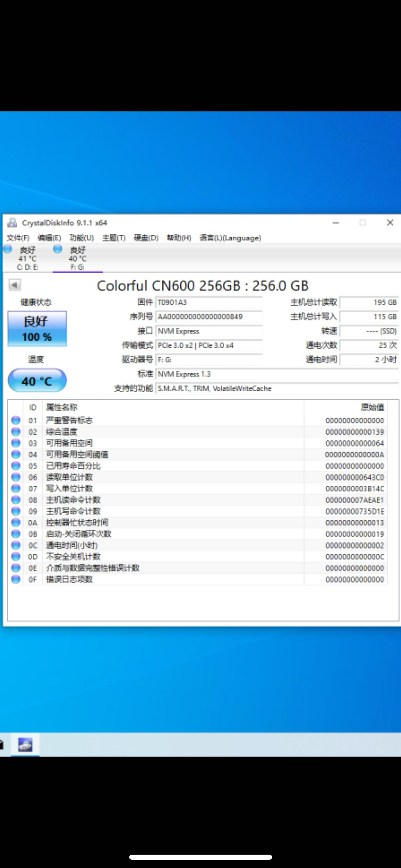The width and height of the screenshot is (401, 868).
Task: Click the standard field NVM Express 1.3
Action: click(277, 374)
